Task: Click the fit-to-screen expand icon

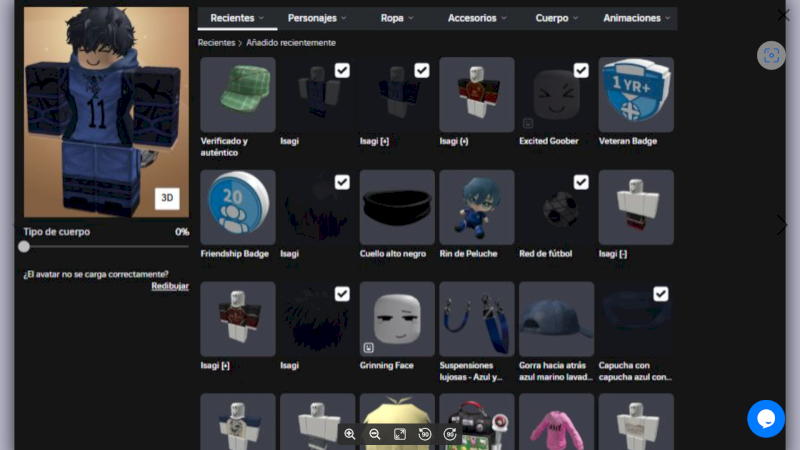Action: (x=399, y=434)
